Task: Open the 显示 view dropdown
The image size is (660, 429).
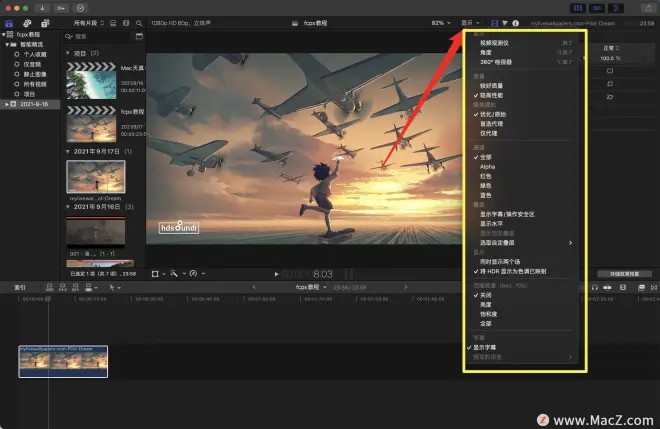Action: tap(470, 23)
